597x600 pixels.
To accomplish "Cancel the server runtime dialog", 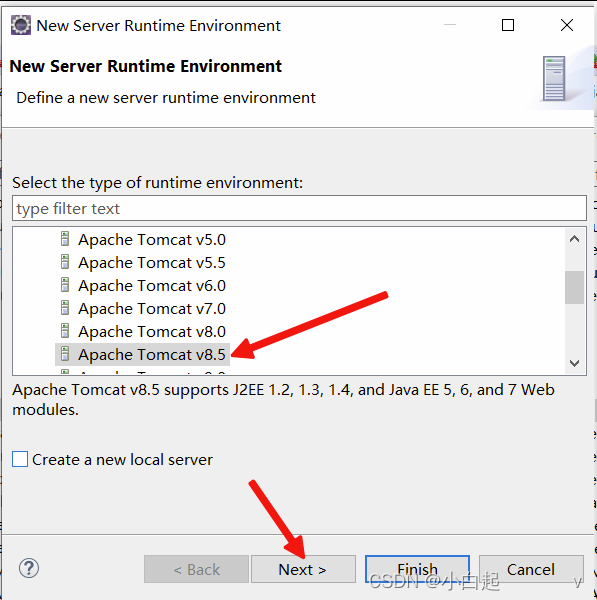I will tap(531, 569).
